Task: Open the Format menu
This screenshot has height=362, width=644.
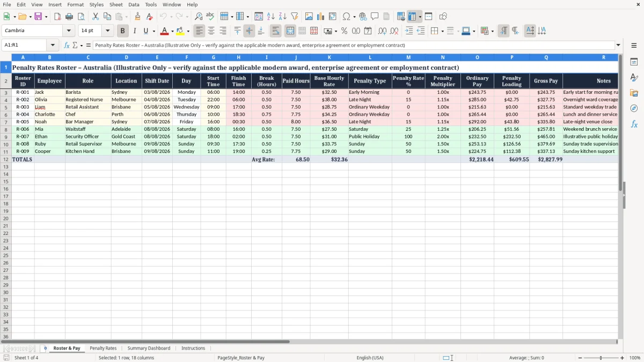Action: click(75, 4)
